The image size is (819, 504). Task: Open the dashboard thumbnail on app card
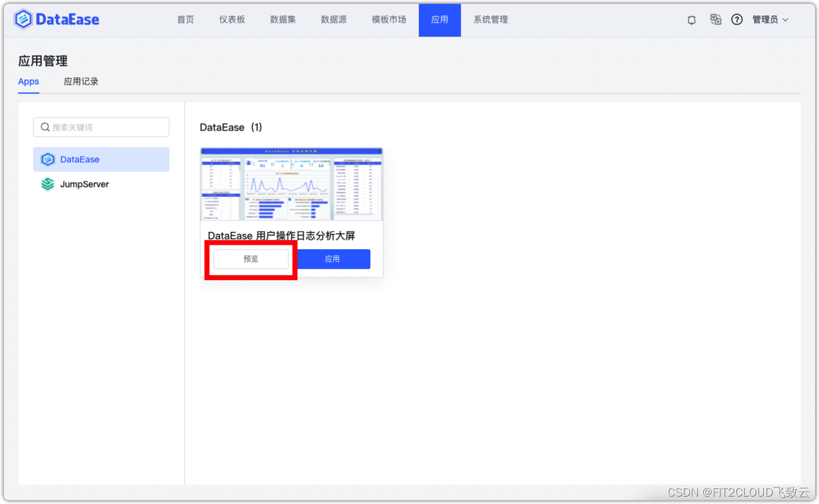point(292,184)
